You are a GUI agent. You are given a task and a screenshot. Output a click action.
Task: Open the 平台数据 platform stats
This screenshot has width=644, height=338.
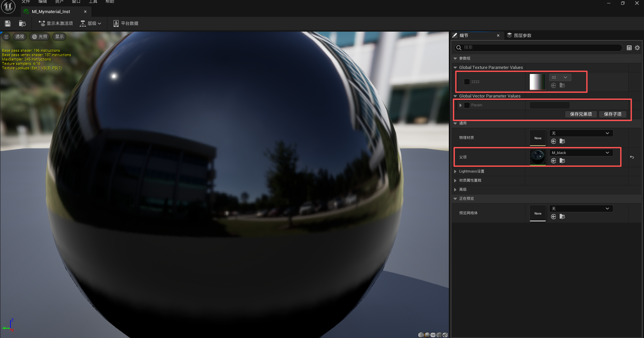click(x=126, y=24)
